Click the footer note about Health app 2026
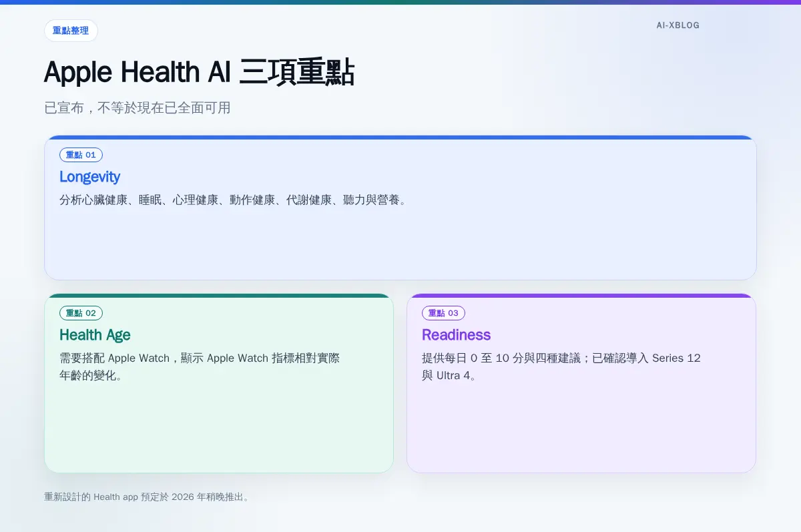801x532 pixels. click(x=147, y=497)
